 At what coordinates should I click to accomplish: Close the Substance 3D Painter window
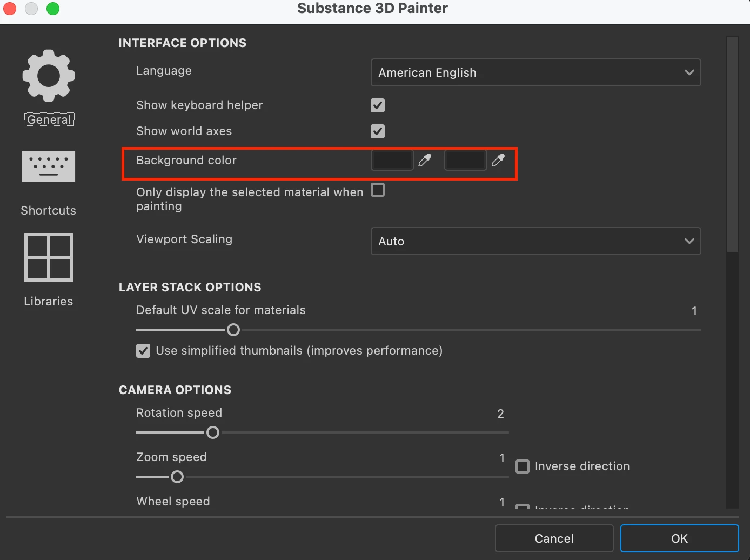point(10,8)
